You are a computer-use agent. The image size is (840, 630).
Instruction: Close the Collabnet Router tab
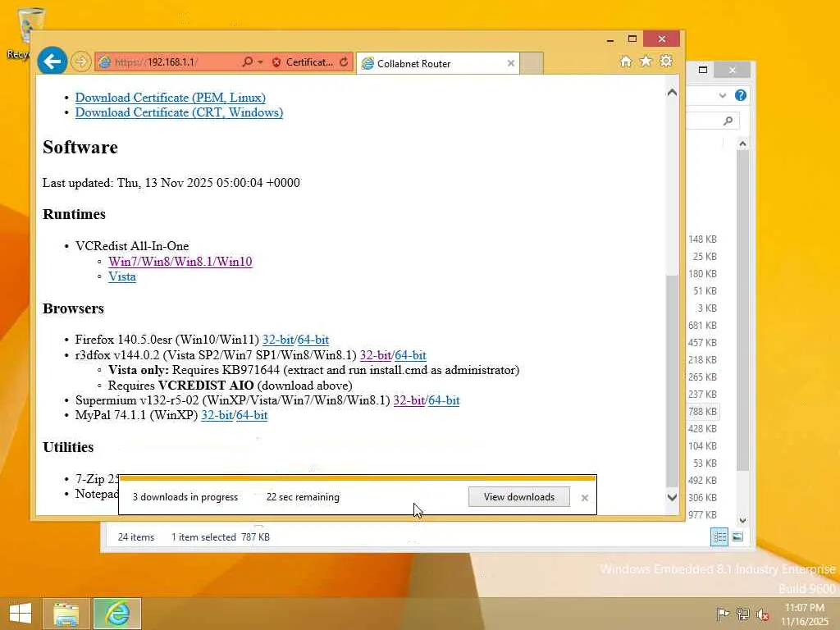pos(511,63)
